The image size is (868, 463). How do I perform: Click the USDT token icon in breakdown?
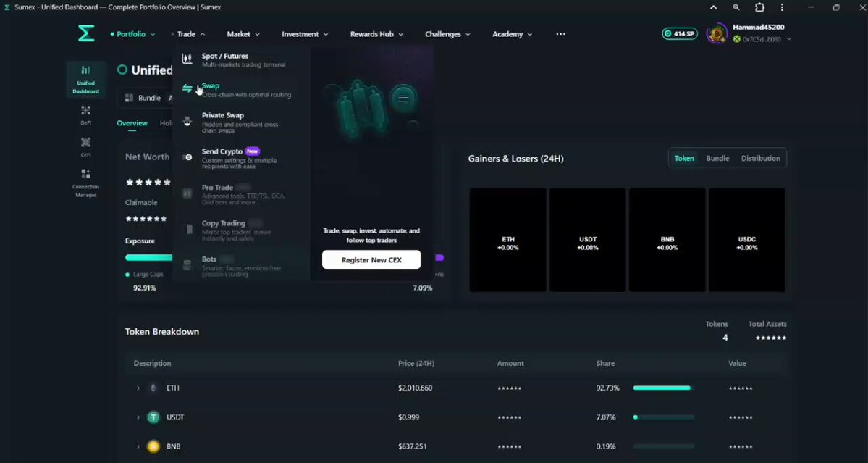tap(153, 417)
